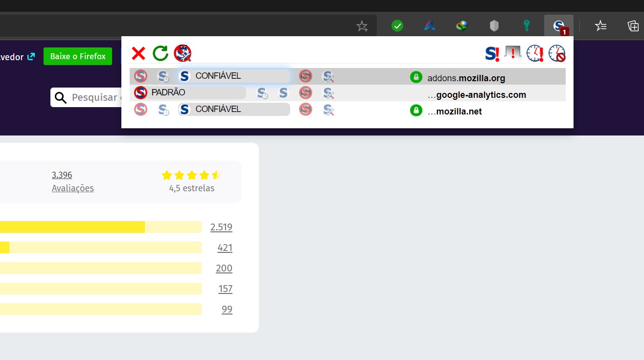Toggle HTTPS lock for mozilla.net
644x360 pixels.
[416, 111]
